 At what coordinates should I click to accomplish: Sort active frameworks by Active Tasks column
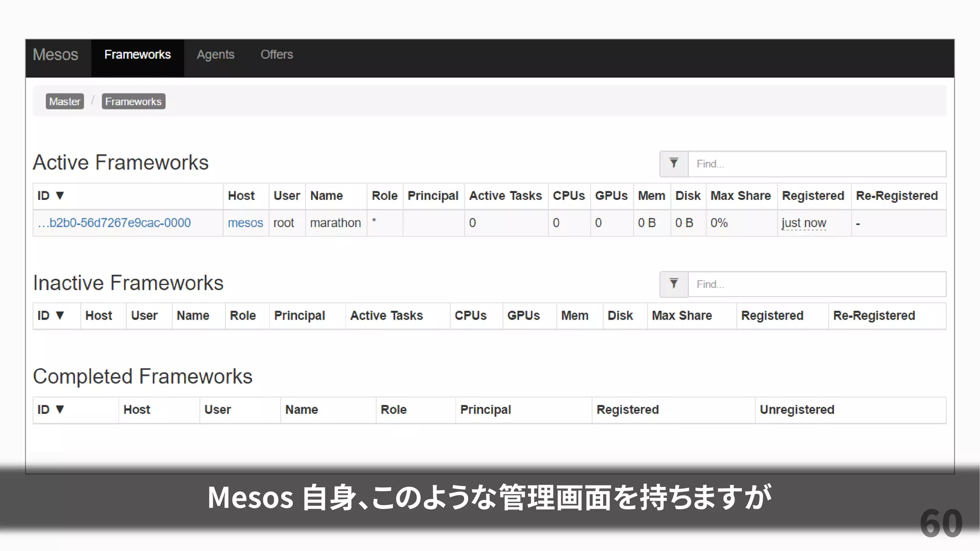click(505, 196)
